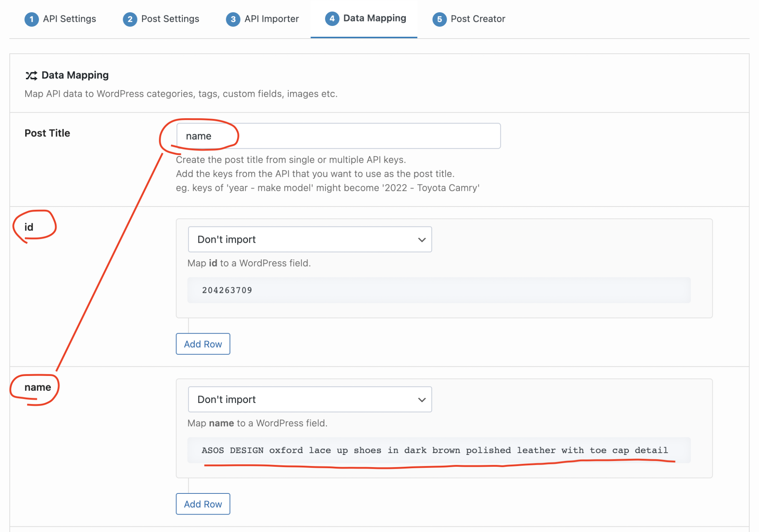Switch to the API Settings tab
This screenshot has height=532, width=759.
click(69, 19)
